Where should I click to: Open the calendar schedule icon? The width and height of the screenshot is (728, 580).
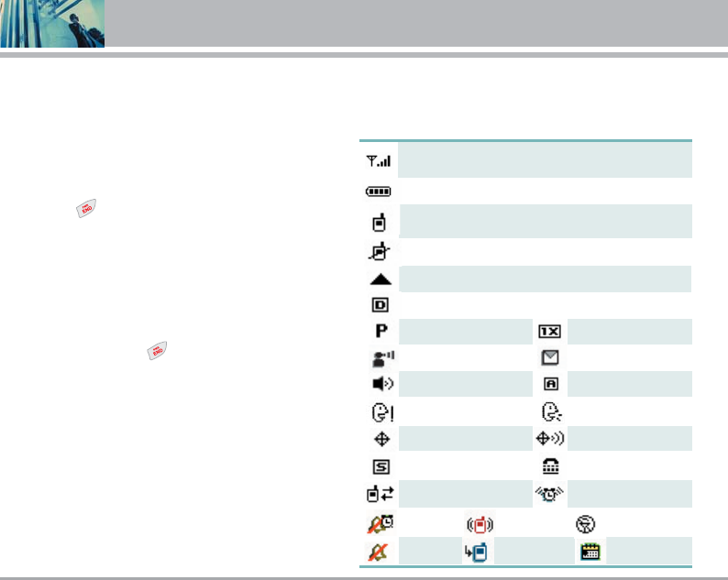coord(590,552)
